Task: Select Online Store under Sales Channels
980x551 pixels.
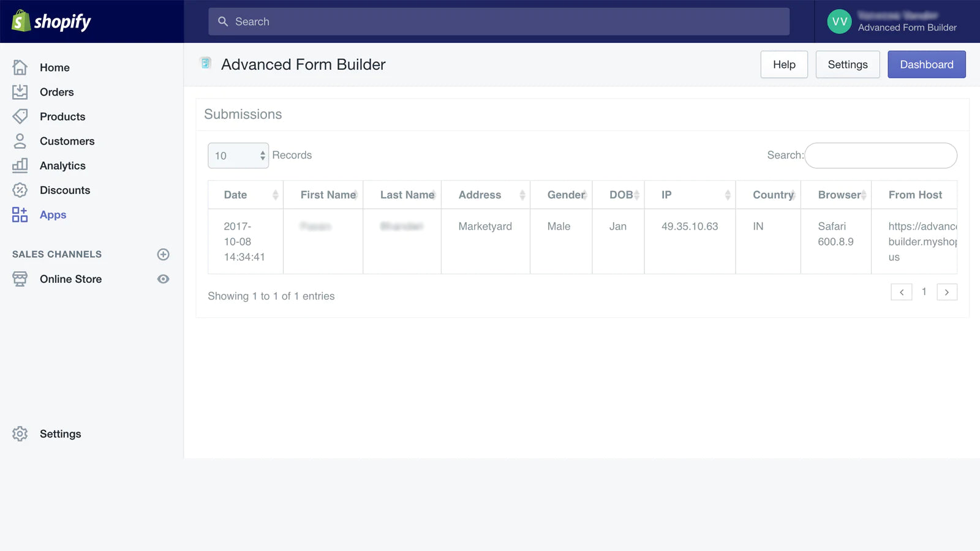Action: [70, 279]
